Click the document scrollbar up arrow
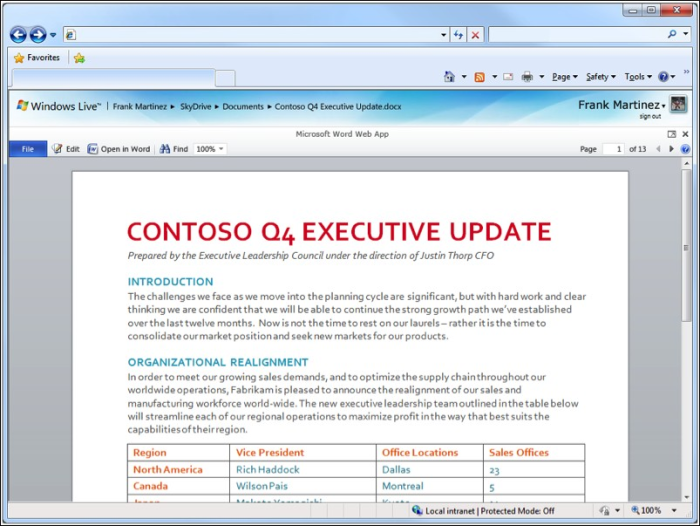700x526 pixels. (686, 163)
